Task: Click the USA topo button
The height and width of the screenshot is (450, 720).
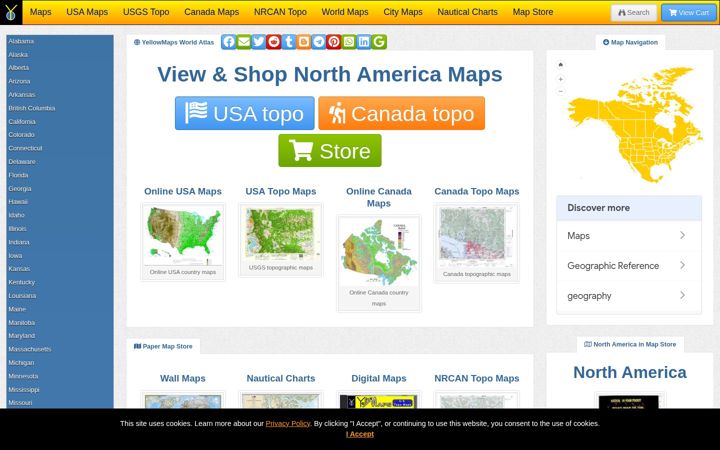Action: tap(245, 113)
